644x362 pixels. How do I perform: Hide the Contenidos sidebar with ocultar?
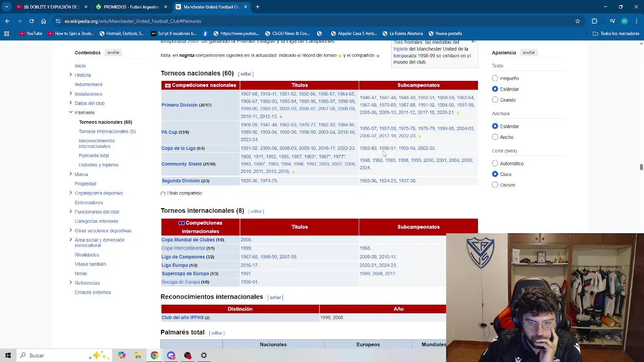[113, 52]
